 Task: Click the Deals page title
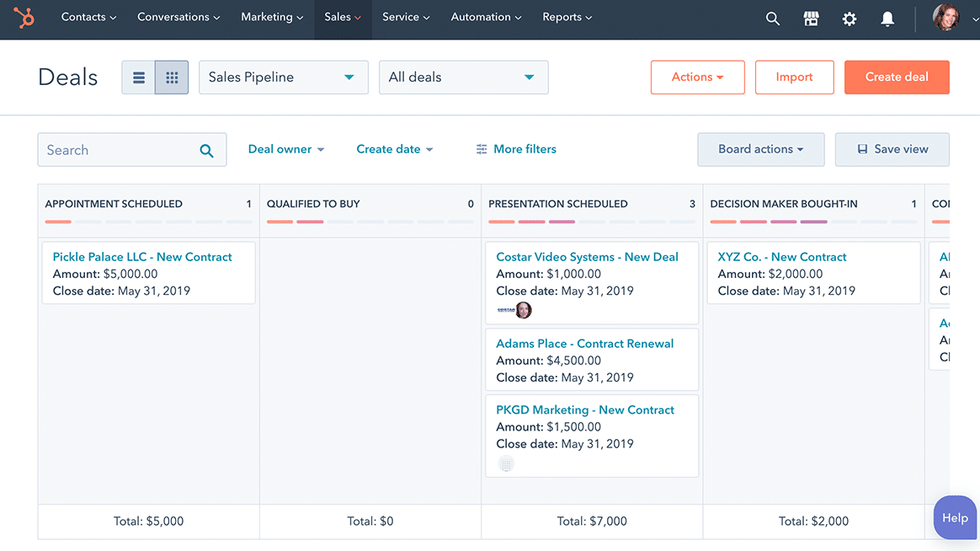(x=67, y=78)
